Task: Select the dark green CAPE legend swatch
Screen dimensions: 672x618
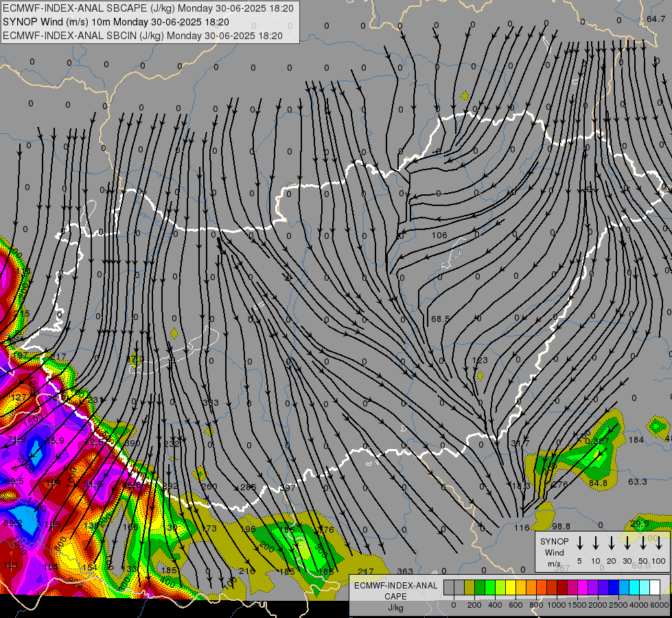Action: coord(480,588)
